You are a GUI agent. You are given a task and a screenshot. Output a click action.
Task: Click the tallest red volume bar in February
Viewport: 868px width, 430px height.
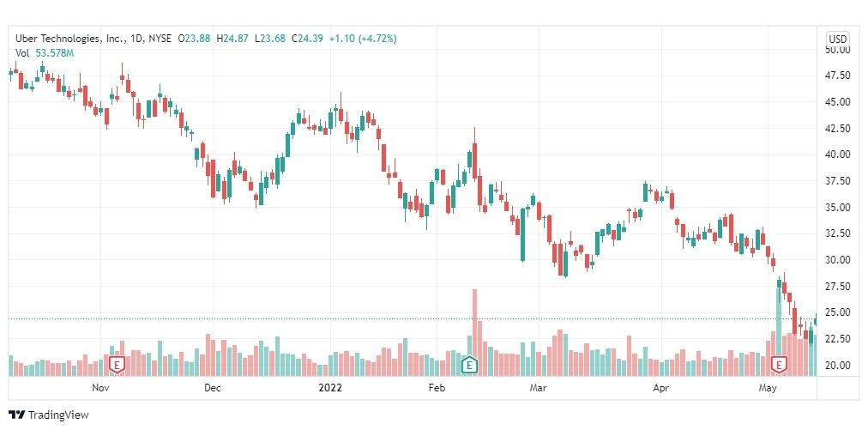[474, 332]
